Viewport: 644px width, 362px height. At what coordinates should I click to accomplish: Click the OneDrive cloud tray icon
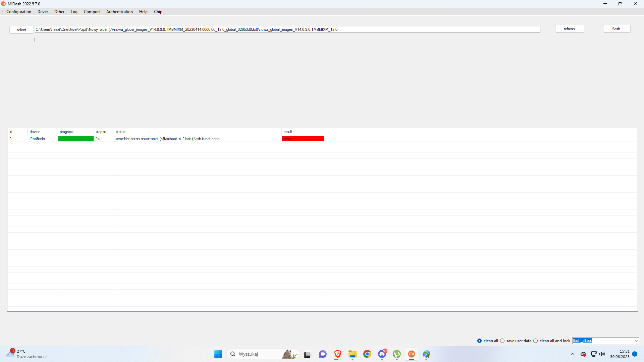pyautogui.click(x=583, y=354)
